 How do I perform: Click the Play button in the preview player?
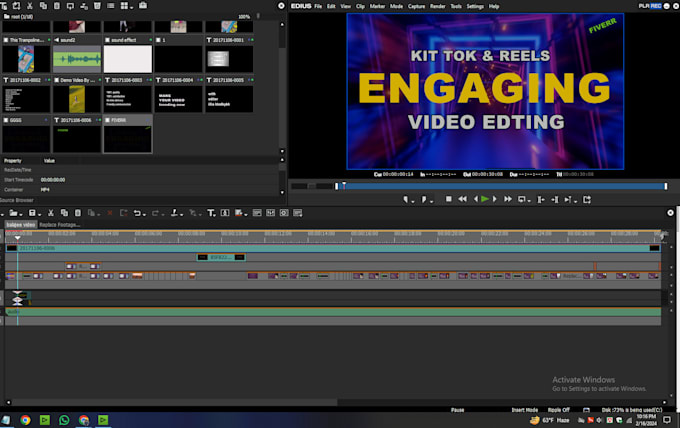coord(485,199)
